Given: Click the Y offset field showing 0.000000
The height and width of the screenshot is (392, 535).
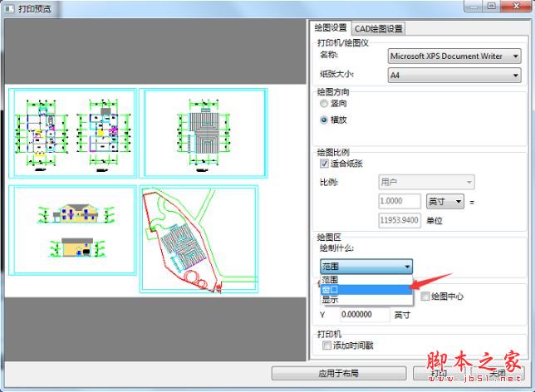Looking at the screenshot, I should [365, 315].
